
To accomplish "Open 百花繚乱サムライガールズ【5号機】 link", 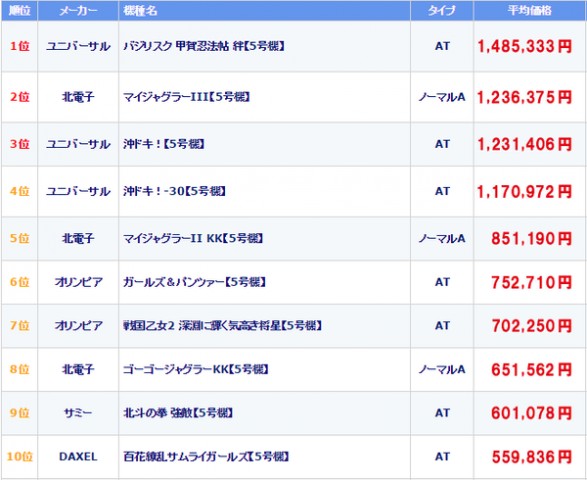I will click(206, 456).
